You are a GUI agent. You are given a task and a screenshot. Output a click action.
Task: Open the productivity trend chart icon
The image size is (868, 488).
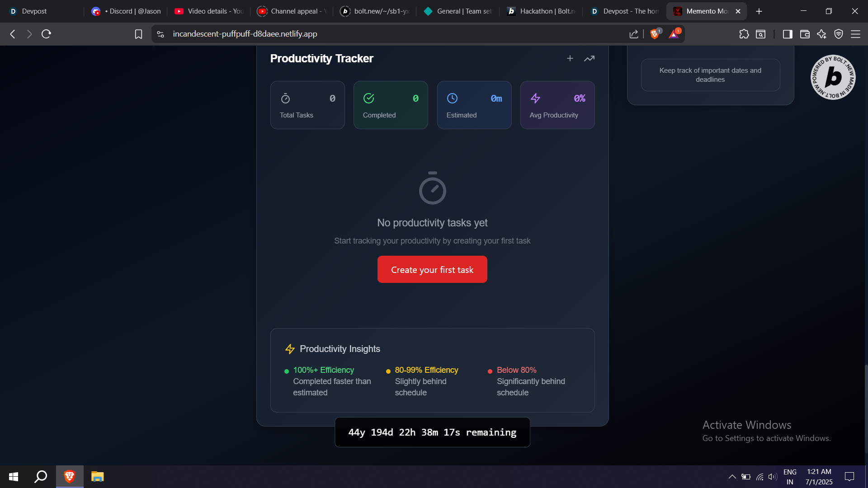[589, 58]
